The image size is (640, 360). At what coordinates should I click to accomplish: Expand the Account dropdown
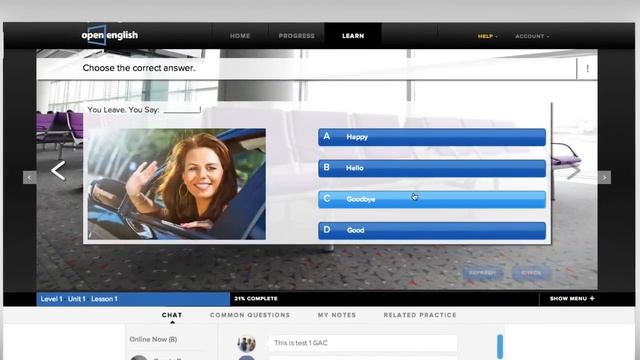pyautogui.click(x=532, y=36)
